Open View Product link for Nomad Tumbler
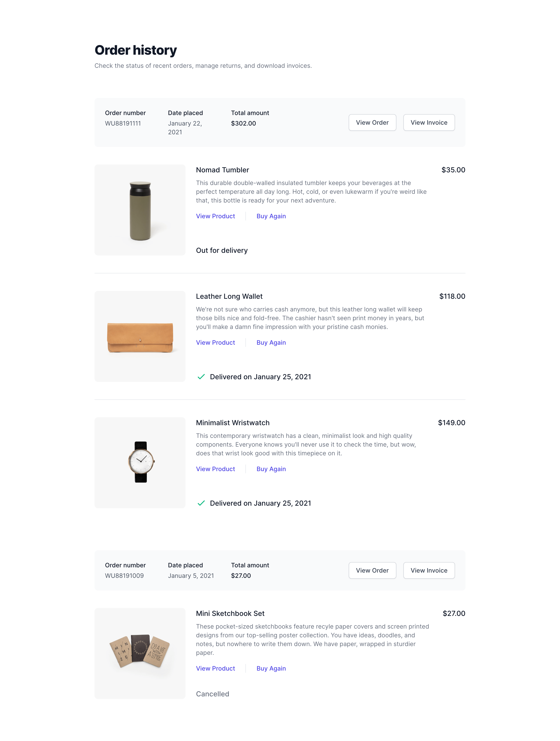 point(215,216)
